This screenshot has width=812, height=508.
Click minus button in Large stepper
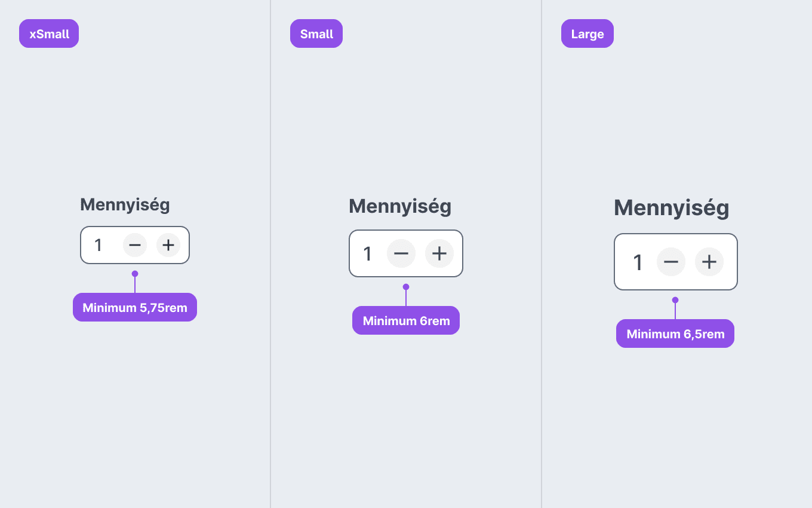[671, 262]
